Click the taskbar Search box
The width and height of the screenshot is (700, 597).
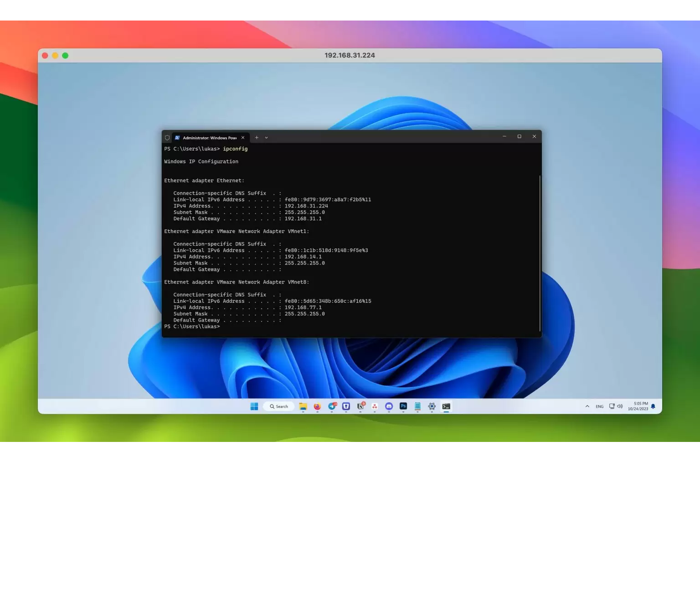[279, 406]
